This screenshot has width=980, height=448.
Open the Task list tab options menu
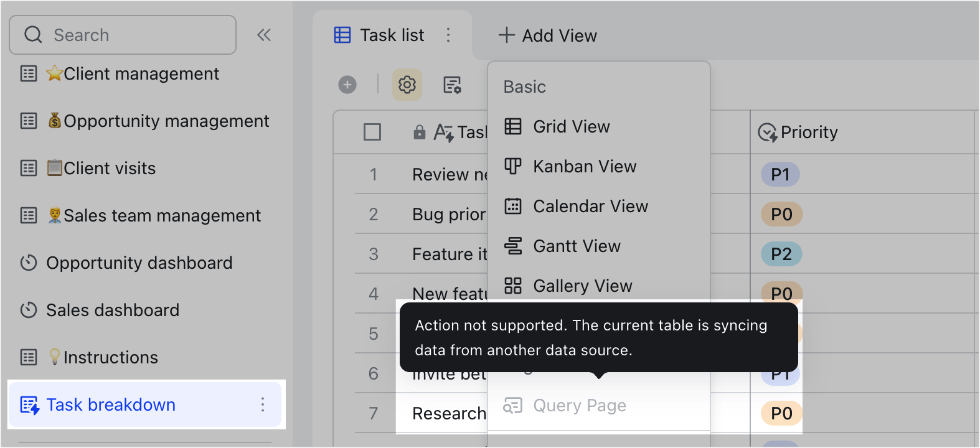[449, 35]
